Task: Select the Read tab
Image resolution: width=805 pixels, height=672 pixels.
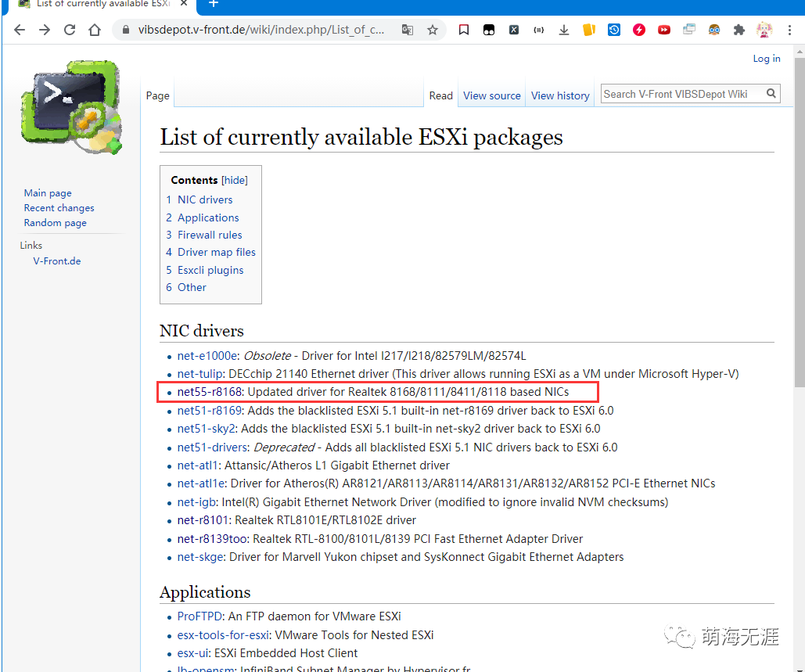Action: pos(441,95)
